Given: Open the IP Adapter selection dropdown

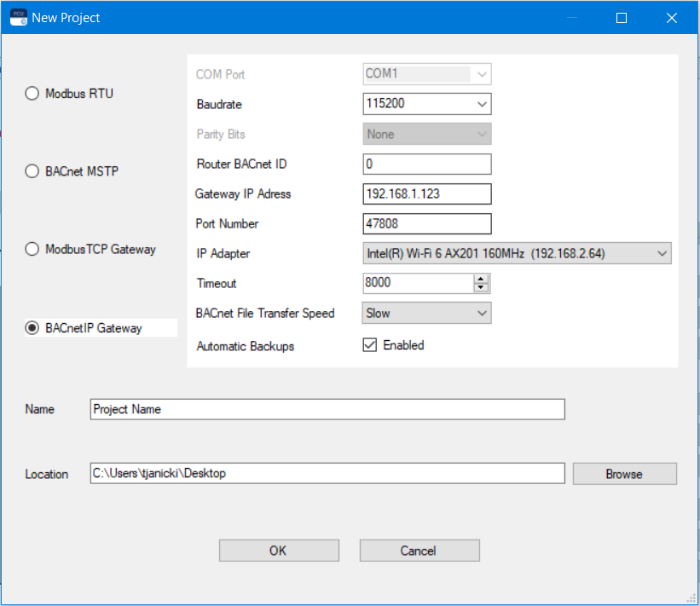Looking at the screenshot, I should click(x=662, y=253).
